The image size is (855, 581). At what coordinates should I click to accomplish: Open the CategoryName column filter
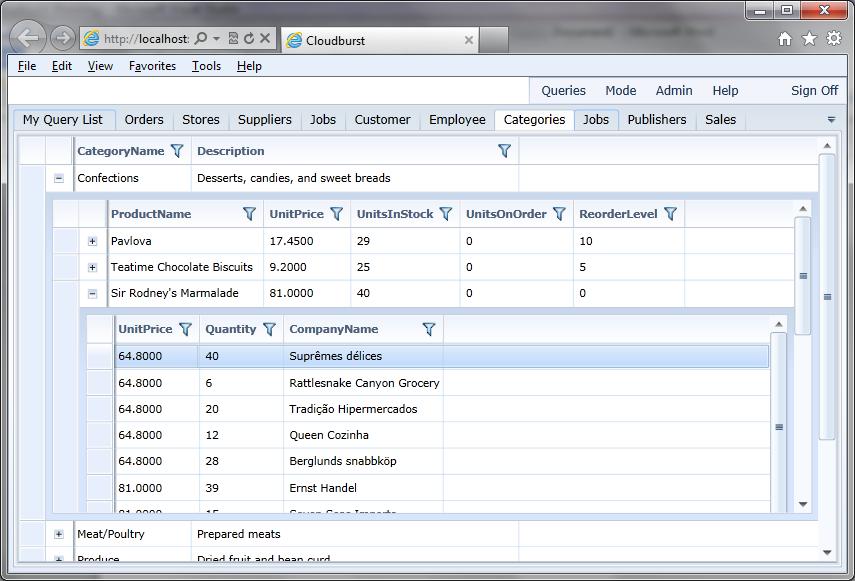177,151
